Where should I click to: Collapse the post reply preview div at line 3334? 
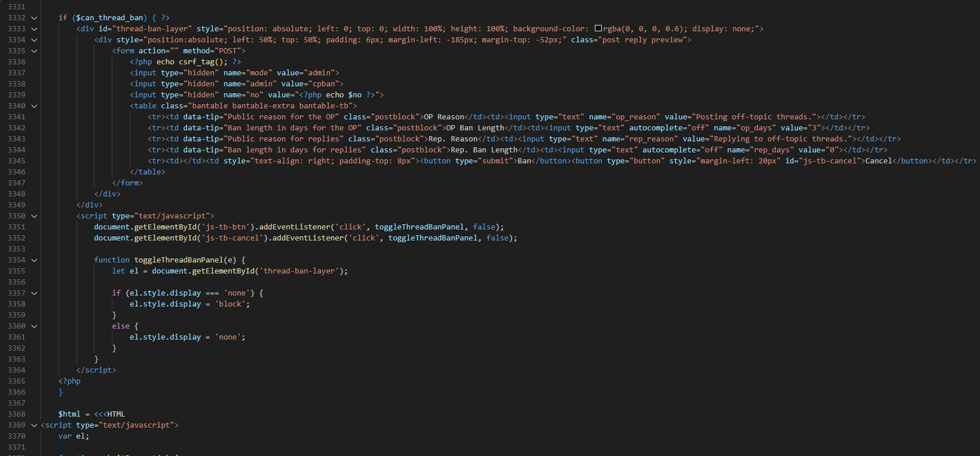pyautogui.click(x=34, y=40)
